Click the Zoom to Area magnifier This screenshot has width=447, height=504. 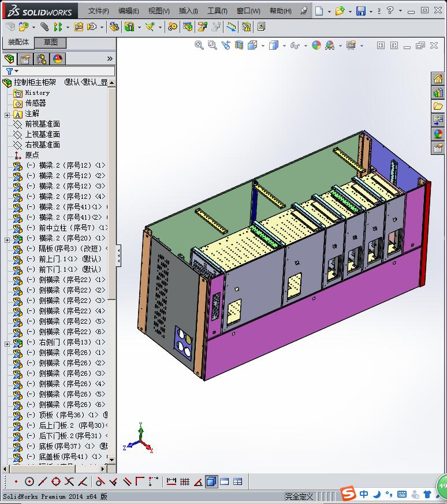[x=213, y=45]
